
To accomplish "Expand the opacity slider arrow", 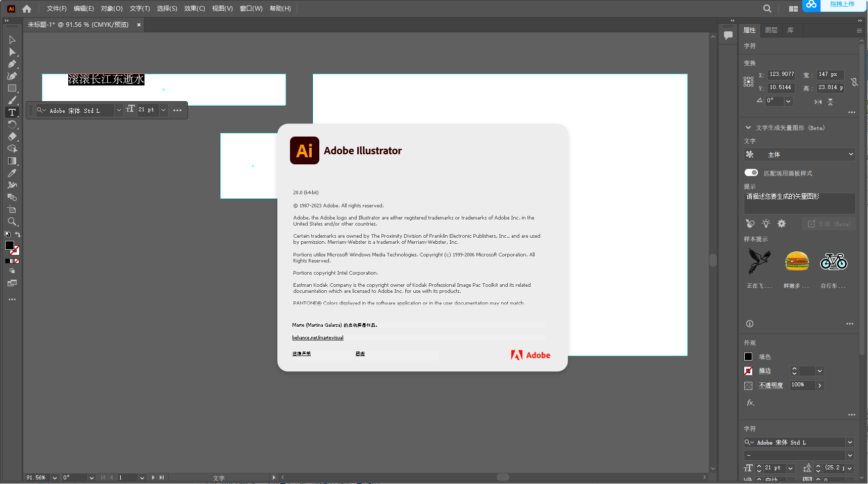I will (819, 385).
